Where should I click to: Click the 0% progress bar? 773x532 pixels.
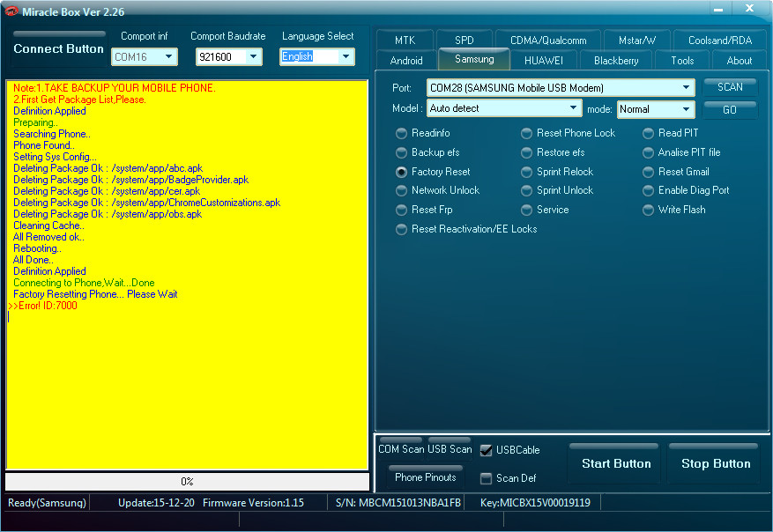[x=187, y=482]
